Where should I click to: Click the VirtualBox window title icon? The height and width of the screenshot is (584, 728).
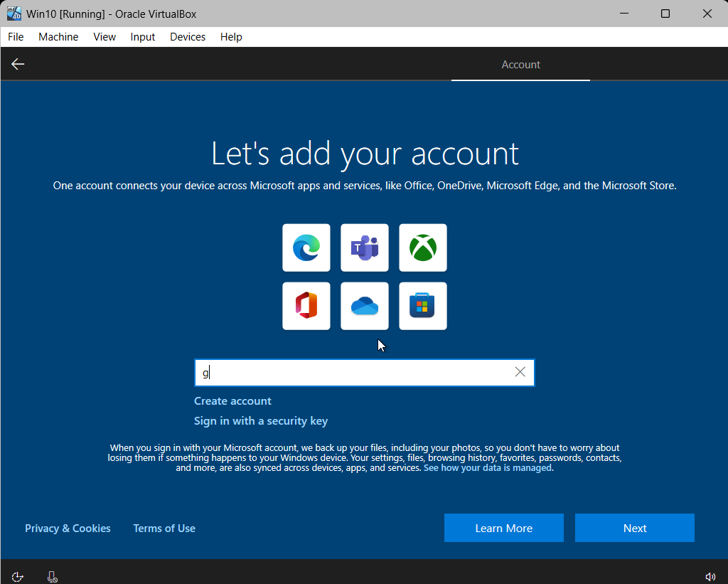14,14
